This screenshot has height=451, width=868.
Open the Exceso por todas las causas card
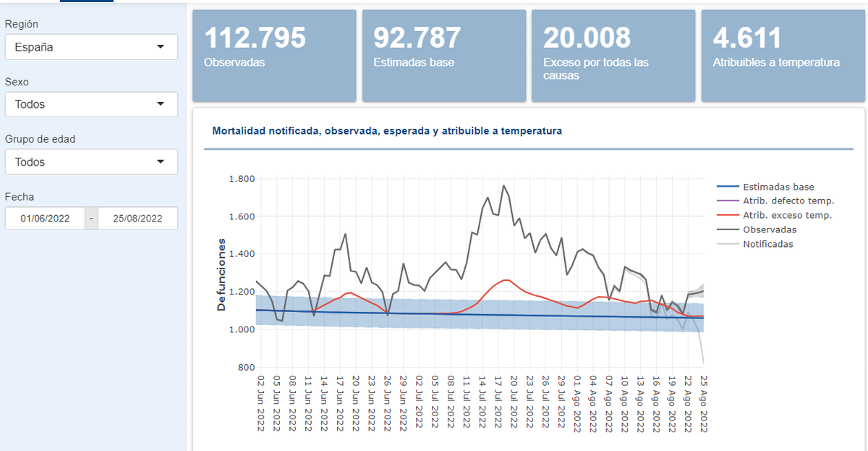pyautogui.click(x=613, y=56)
